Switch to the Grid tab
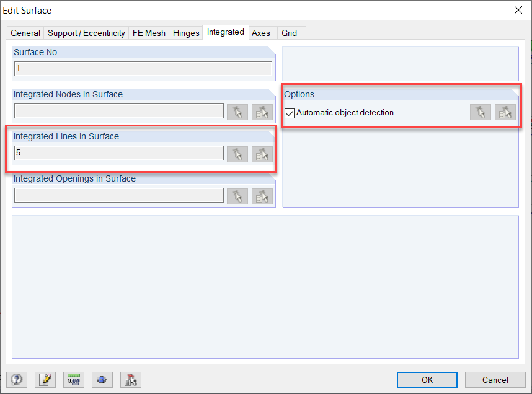532x394 pixels. pos(290,32)
